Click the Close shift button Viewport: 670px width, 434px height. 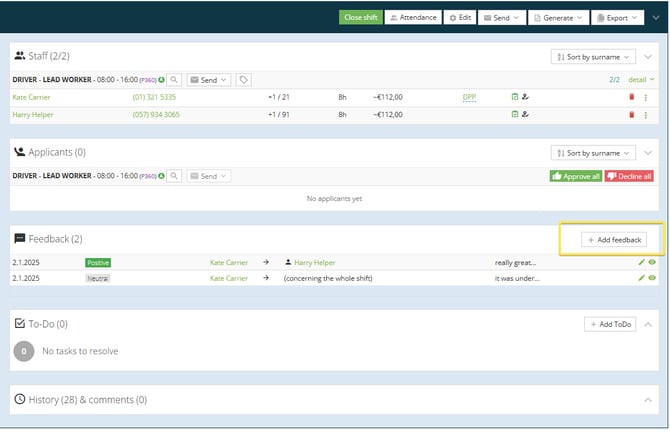click(360, 17)
